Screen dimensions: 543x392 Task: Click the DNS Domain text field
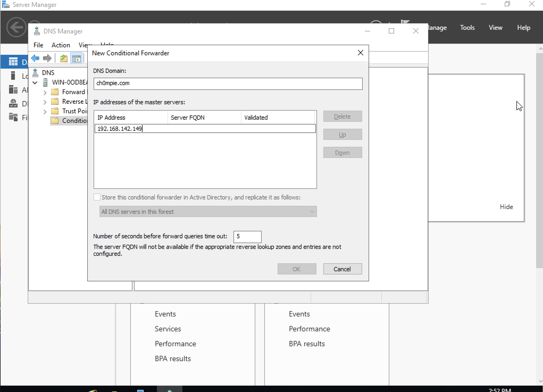228,84
